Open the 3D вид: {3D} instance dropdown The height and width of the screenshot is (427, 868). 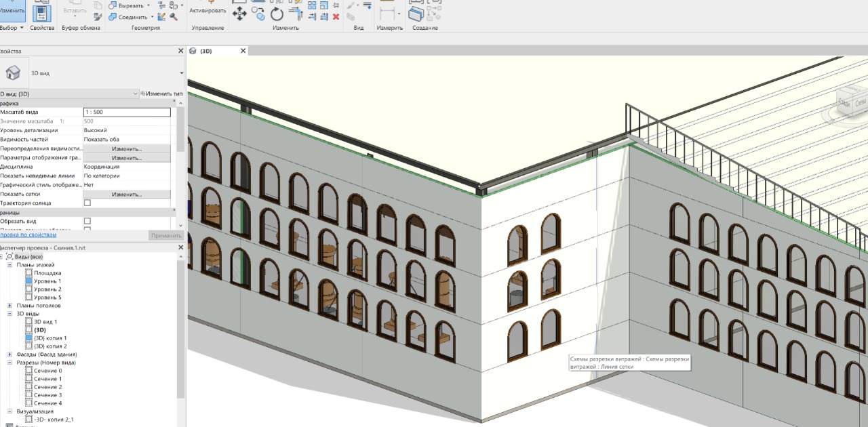[x=136, y=94]
